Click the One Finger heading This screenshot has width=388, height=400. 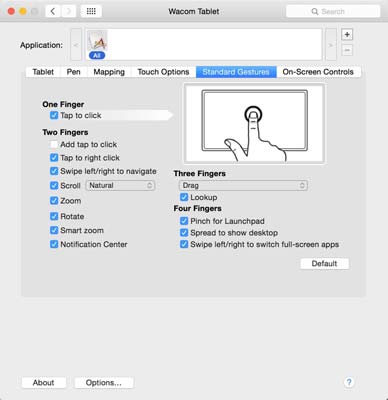point(63,104)
